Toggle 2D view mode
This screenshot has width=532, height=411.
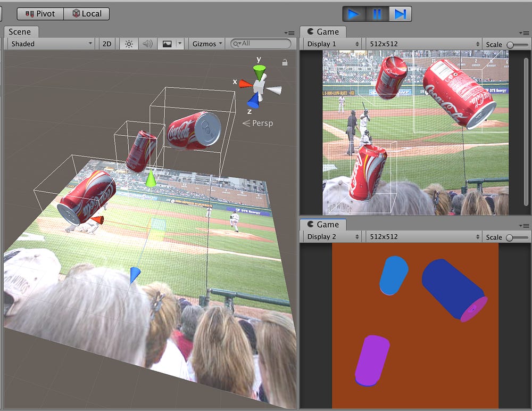(x=106, y=44)
